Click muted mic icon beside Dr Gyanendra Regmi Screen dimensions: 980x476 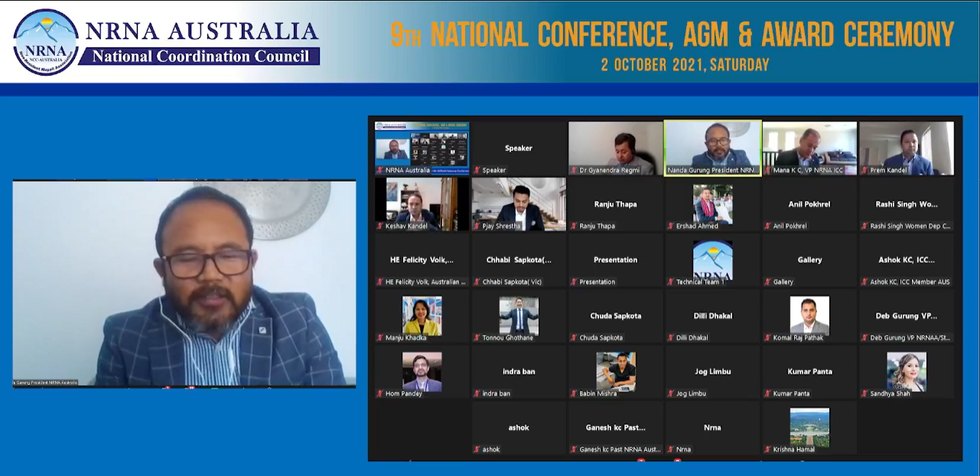pyautogui.click(x=573, y=171)
